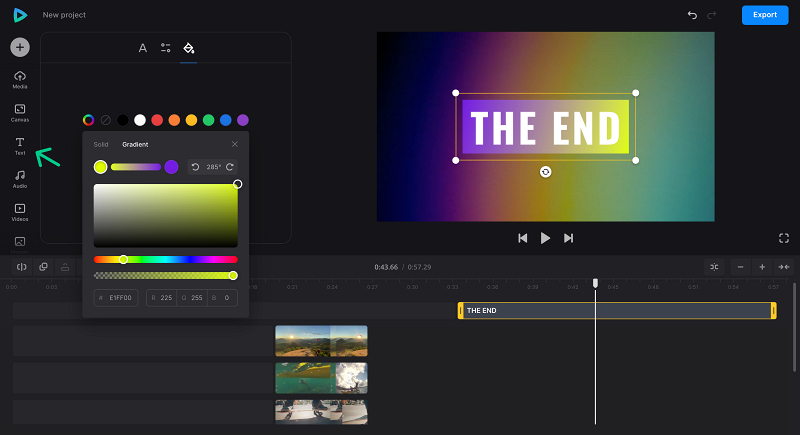
Task: Pick the black color swatch
Action: click(x=122, y=120)
